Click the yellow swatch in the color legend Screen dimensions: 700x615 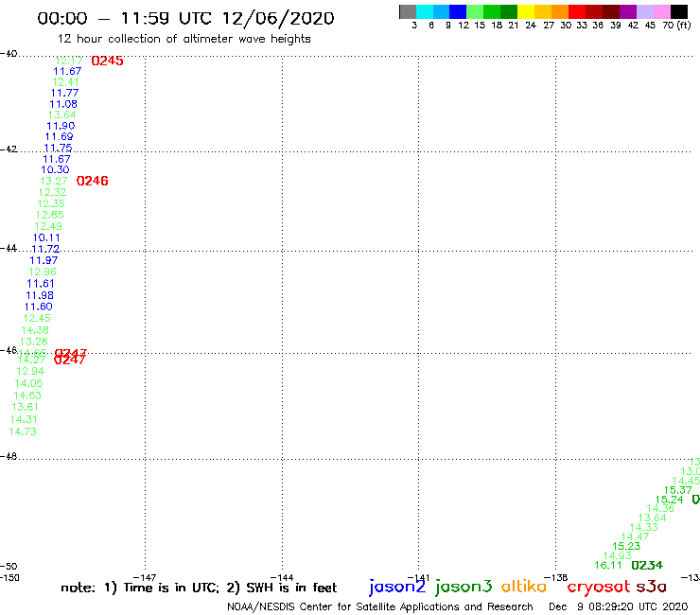coord(525,11)
